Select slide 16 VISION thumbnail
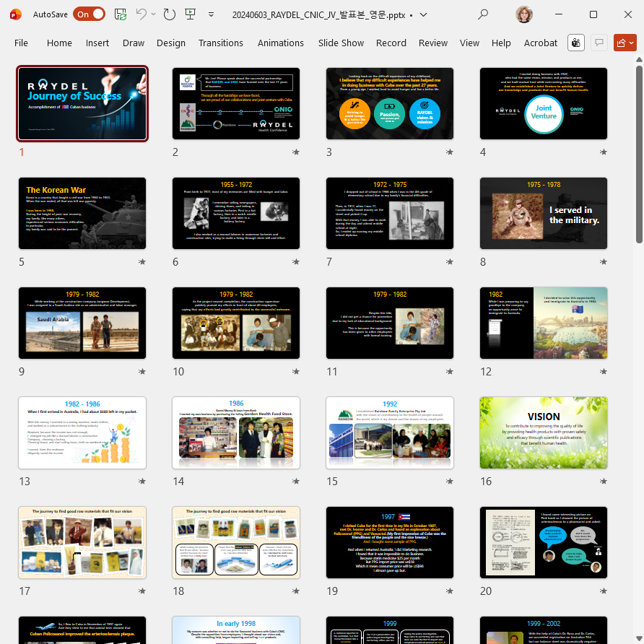 click(x=544, y=432)
